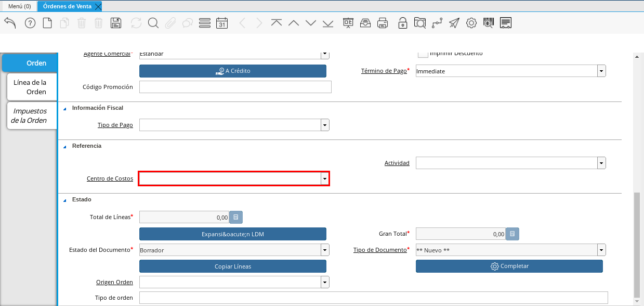This screenshot has height=306, width=644.
Task: Go to previous record up-chevron icon
Action: tap(294, 23)
